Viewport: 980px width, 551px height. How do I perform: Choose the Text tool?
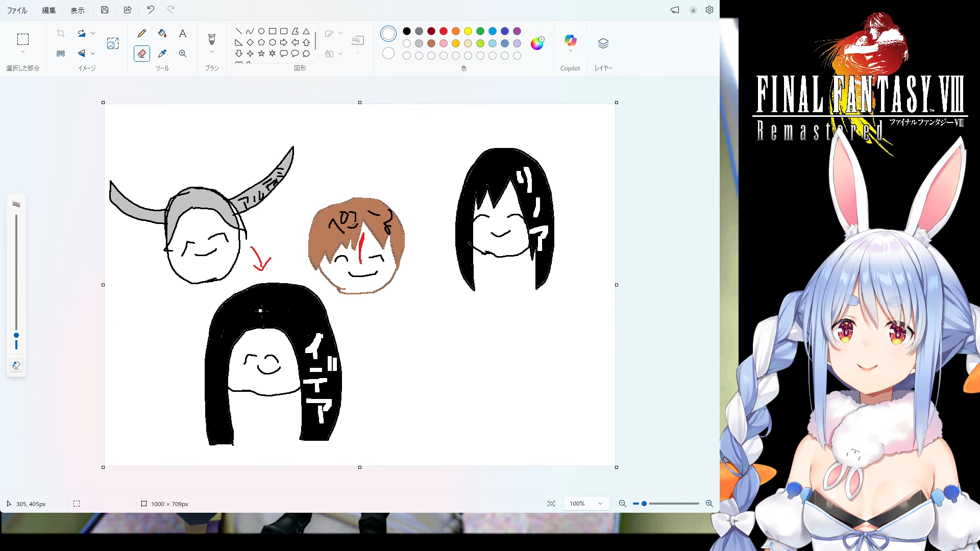[x=182, y=34]
